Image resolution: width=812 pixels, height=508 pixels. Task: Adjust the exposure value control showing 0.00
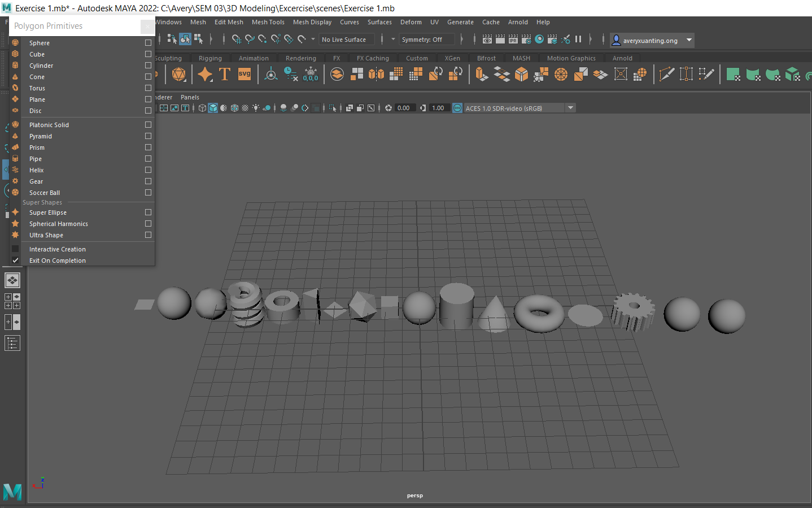point(404,107)
